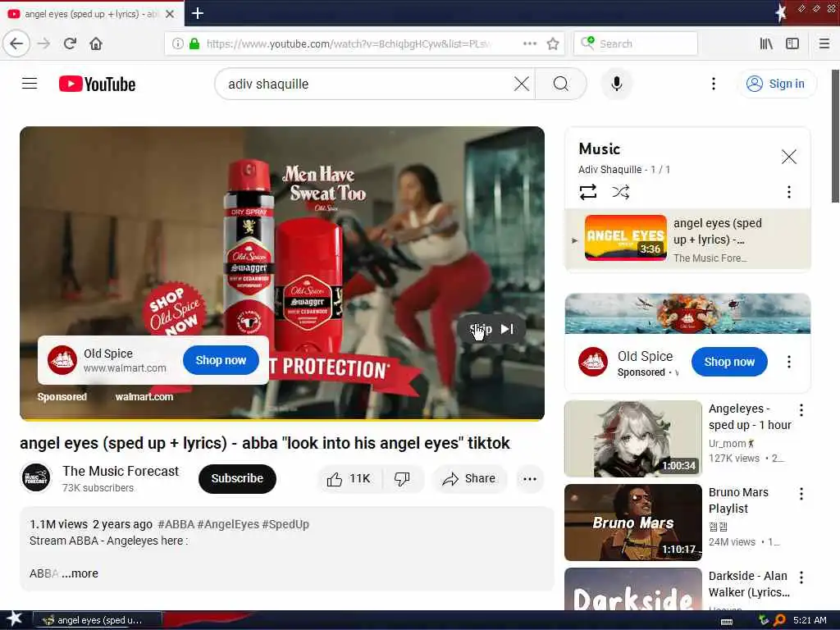
Task: Select the angel eyes browser tab
Action: pyautogui.click(x=91, y=14)
